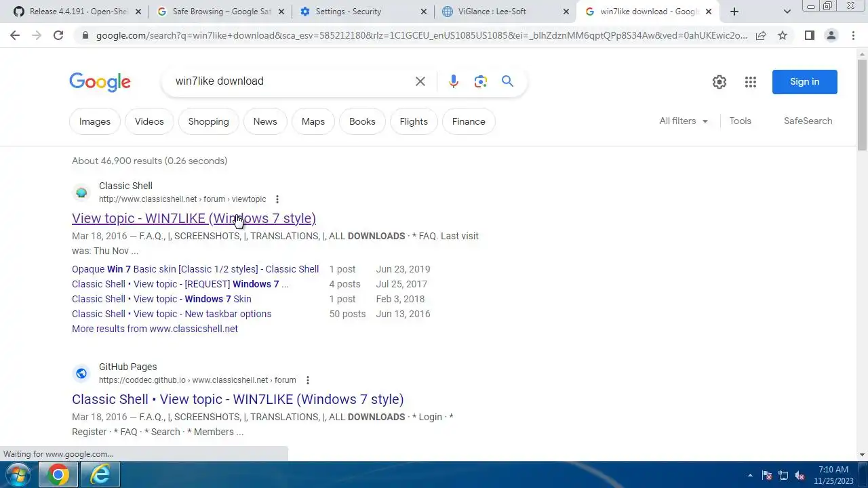Open Chrome side panel icon

coord(809,35)
